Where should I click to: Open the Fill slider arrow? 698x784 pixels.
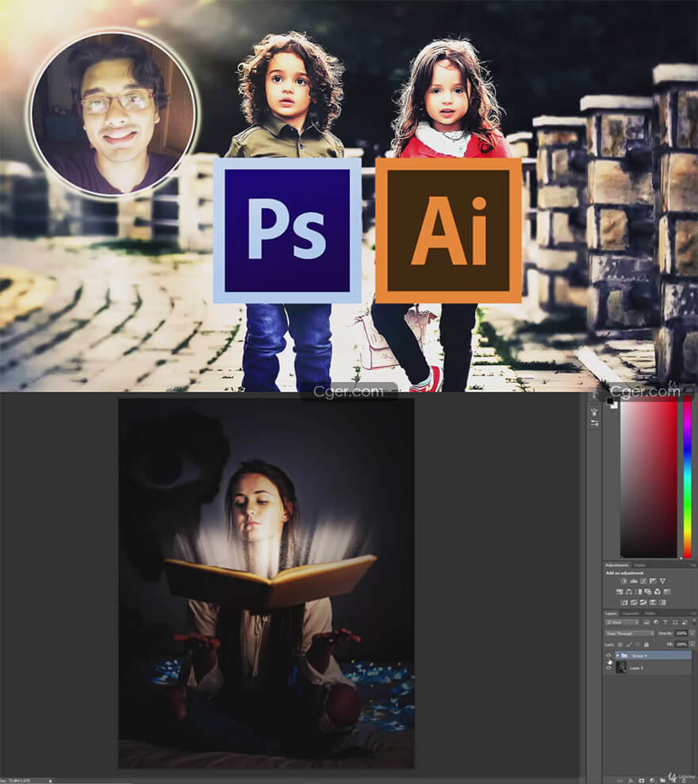coord(692,644)
